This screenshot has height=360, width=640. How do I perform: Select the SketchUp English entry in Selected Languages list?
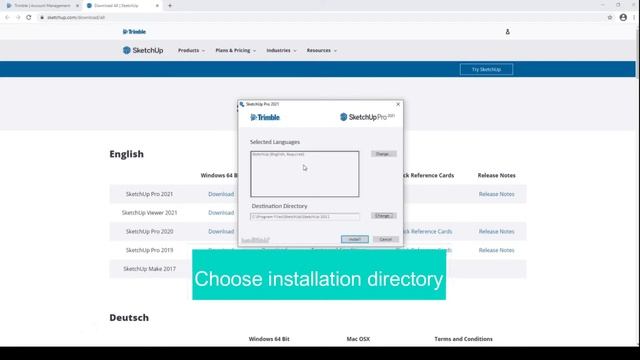(x=278, y=154)
